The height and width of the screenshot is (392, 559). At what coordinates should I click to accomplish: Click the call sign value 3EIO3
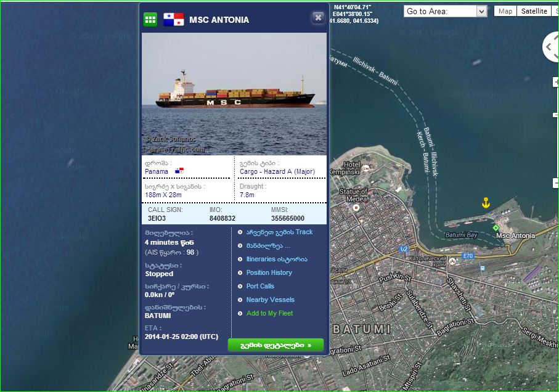pos(157,218)
